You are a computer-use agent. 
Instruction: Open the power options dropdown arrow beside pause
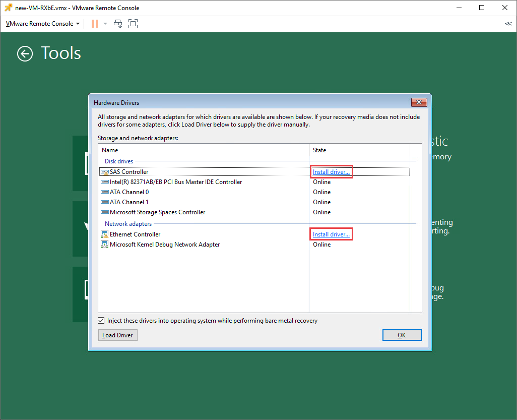[105, 24]
